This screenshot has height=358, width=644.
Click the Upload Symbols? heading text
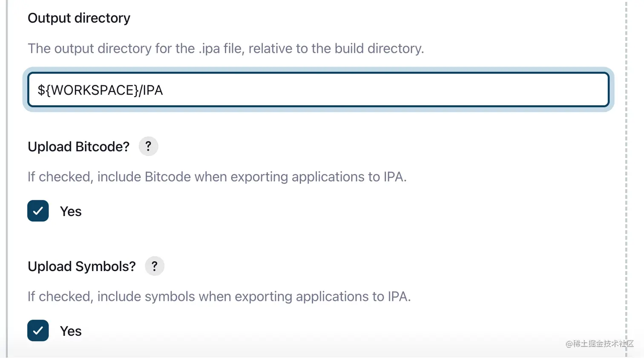pyautogui.click(x=81, y=266)
